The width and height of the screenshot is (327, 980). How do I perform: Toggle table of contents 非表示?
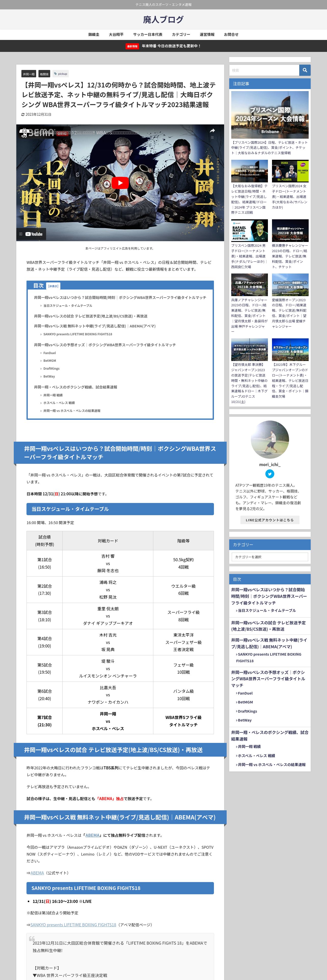pos(53,286)
